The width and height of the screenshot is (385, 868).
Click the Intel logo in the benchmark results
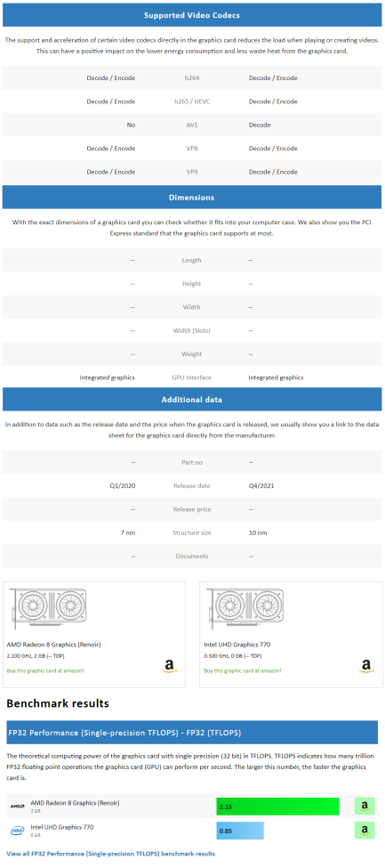click(17, 831)
